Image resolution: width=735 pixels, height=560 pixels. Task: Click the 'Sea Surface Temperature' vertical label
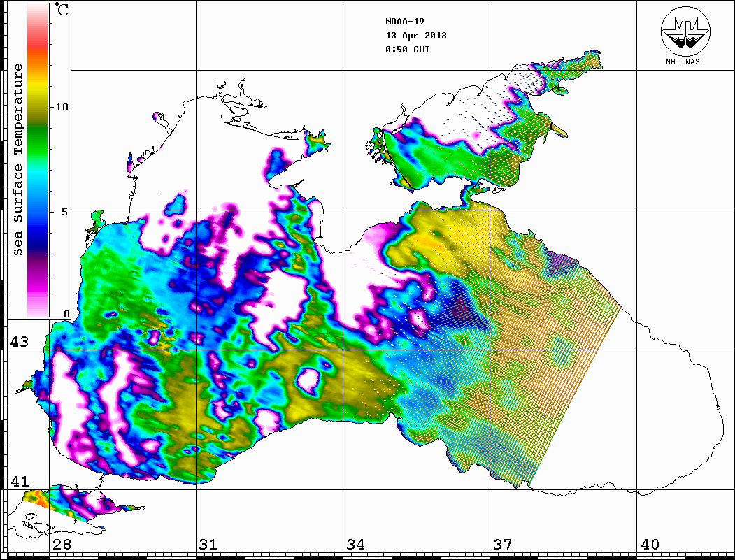tap(18, 159)
